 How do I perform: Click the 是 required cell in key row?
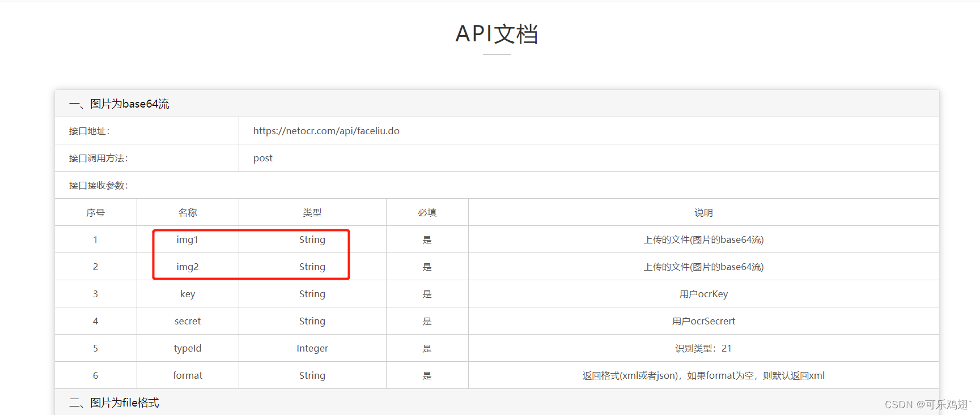427,294
